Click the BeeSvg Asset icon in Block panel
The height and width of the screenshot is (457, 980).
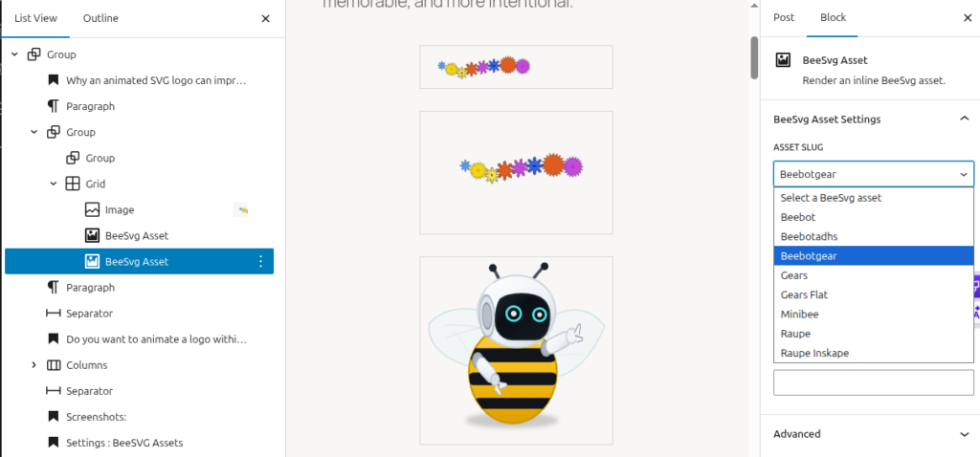(783, 60)
